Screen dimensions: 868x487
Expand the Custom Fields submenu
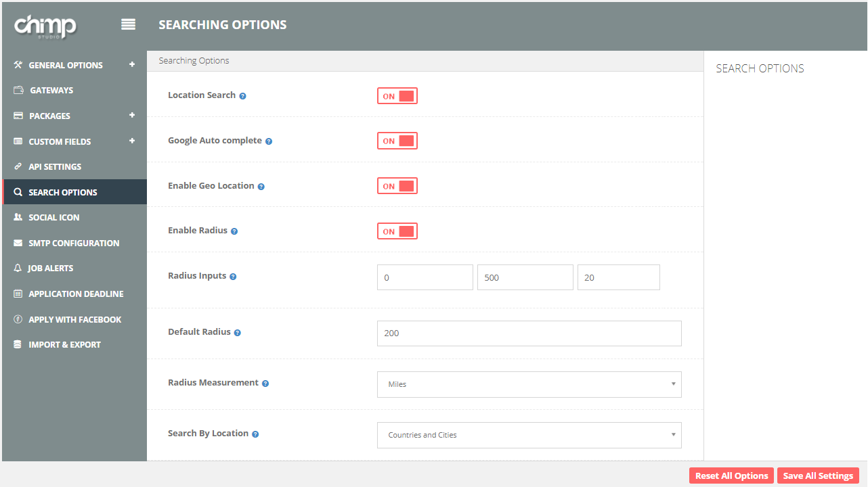coord(132,141)
